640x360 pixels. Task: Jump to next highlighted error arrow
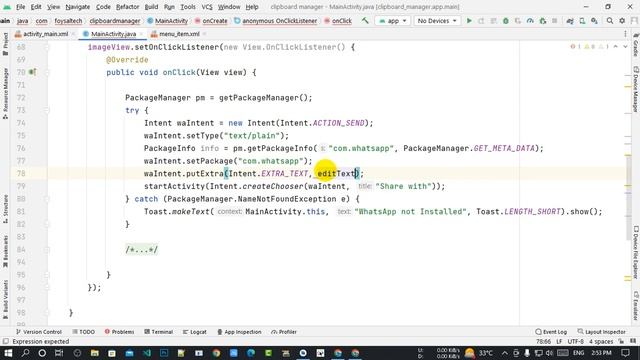point(625,47)
